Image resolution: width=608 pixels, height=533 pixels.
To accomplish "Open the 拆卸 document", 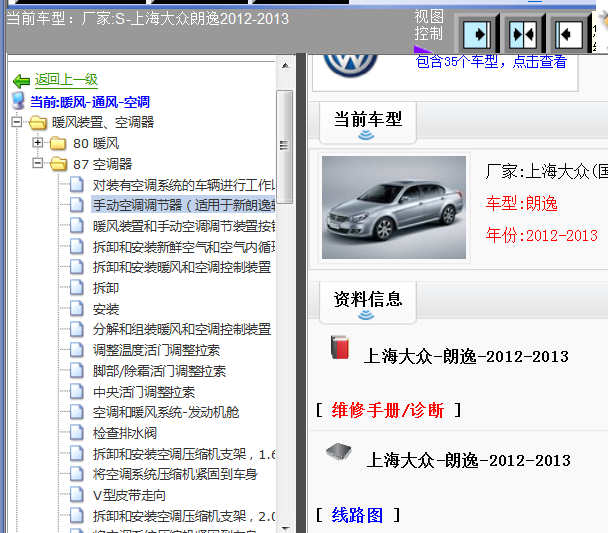I will click(x=106, y=288).
